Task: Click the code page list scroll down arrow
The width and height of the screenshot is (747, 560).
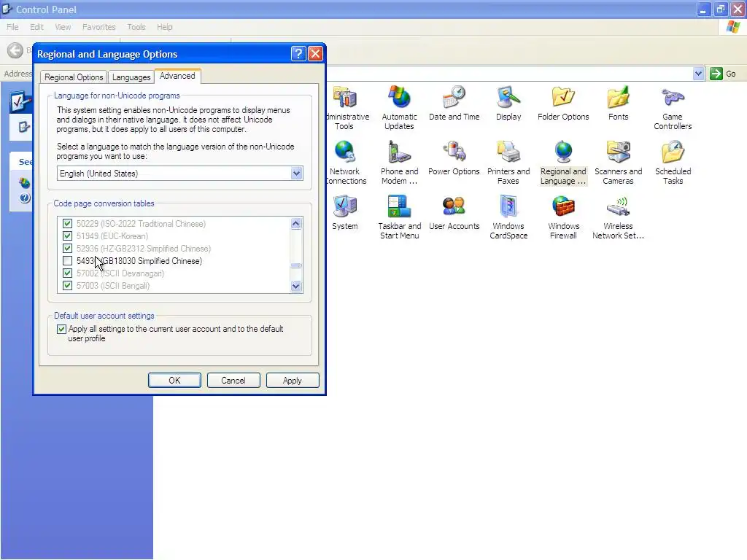Action: click(x=296, y=286)
